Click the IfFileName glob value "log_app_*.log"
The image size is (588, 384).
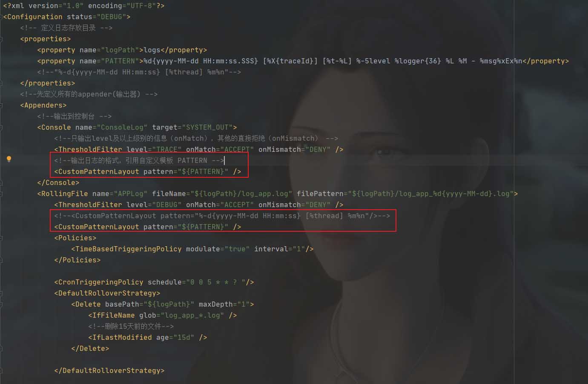[192, 315]
